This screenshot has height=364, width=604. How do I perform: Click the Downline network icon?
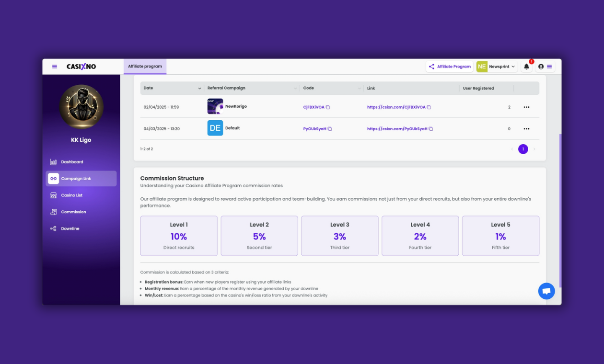point(53,228)
